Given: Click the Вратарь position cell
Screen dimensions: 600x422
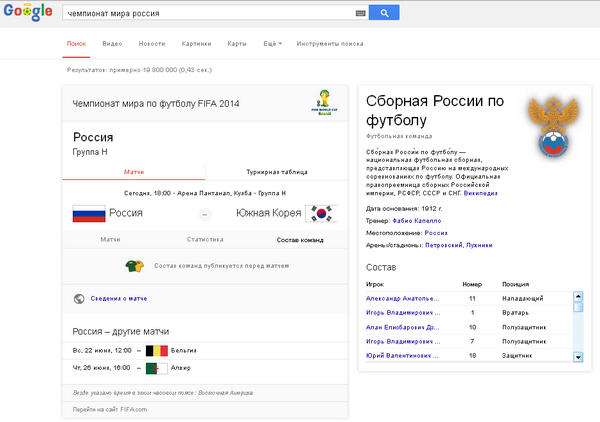Looking at the screenshot, I should point(515,313).
